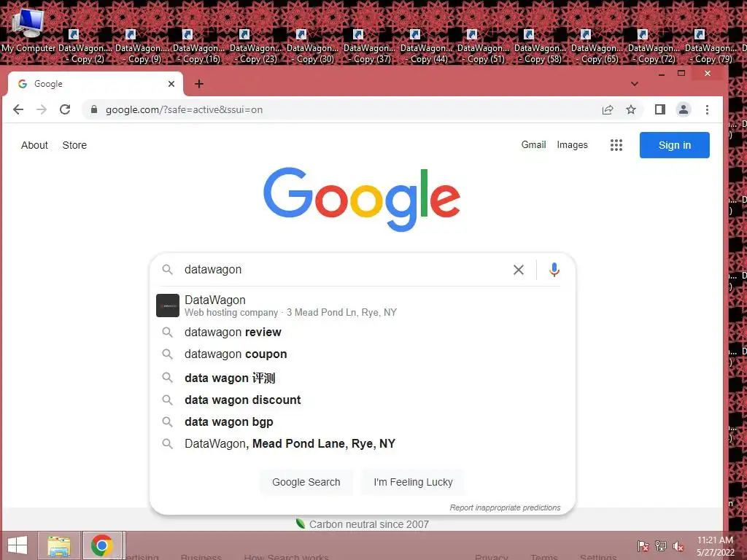Select DataWagon Copy (72) desktop shortcut
Screen dimensions: 747x560
(654, 47)
